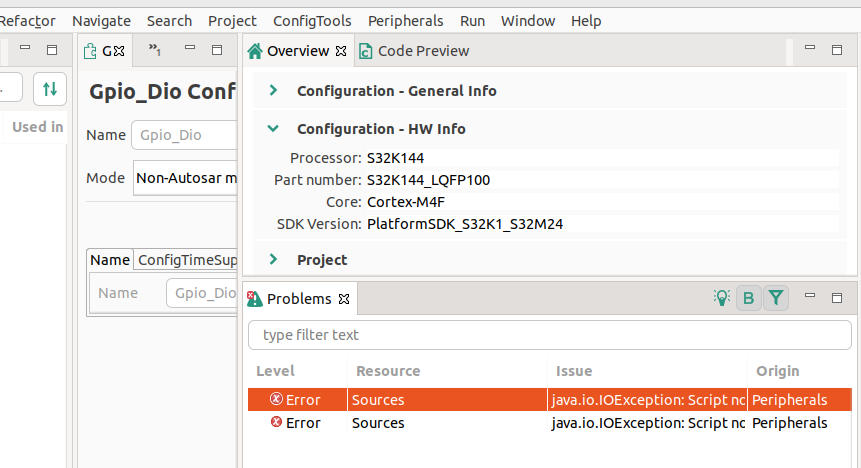861x468 pixels.
Task: Sort Problems by the Issue column header
Action: 574,371
